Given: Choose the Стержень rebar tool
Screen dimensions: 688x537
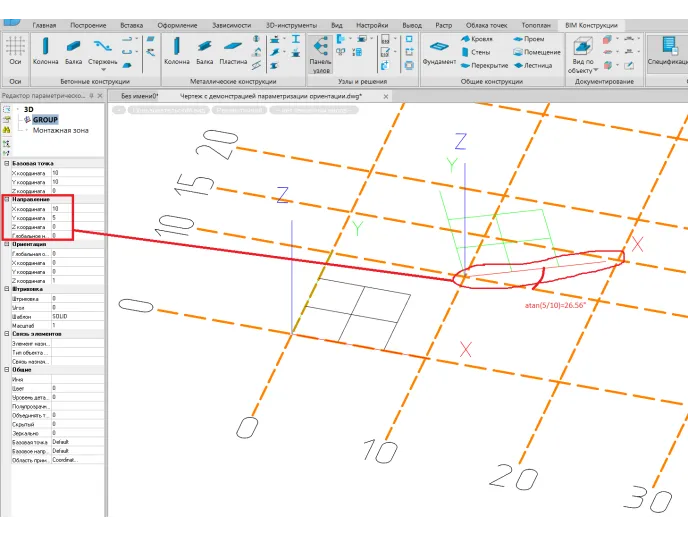Looking at the screenshot, I should point(102,51).
